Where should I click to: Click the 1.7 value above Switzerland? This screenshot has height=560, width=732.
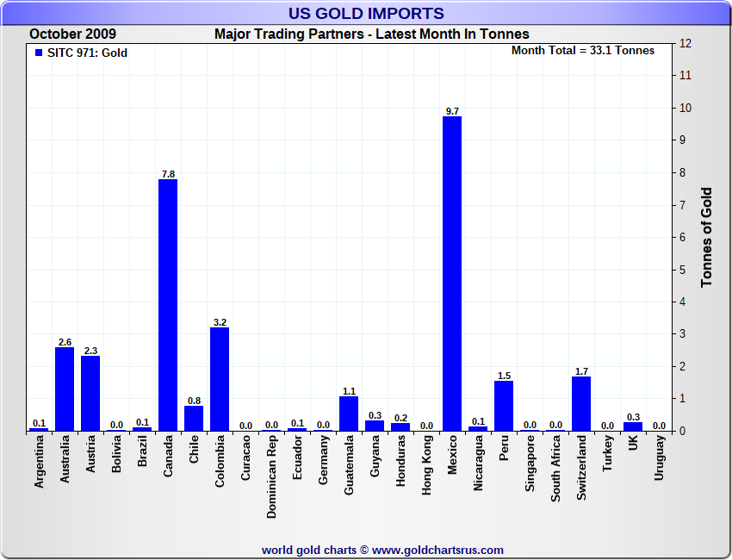tap(581, 371)
